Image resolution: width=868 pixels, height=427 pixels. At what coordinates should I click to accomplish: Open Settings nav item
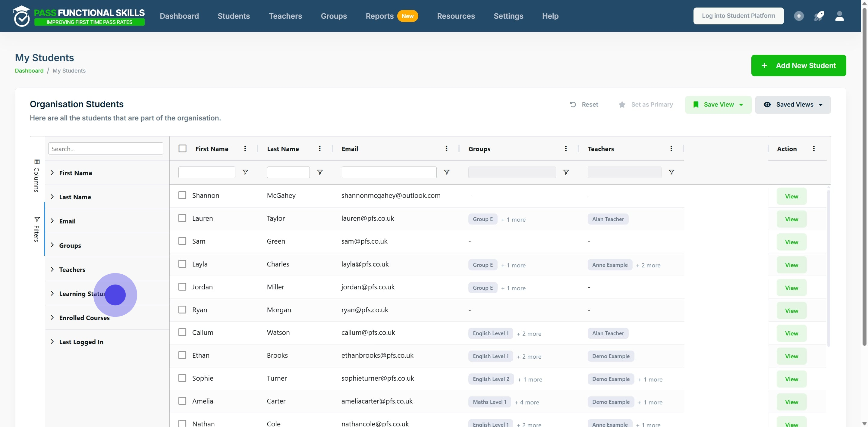(x=508, y=16)
